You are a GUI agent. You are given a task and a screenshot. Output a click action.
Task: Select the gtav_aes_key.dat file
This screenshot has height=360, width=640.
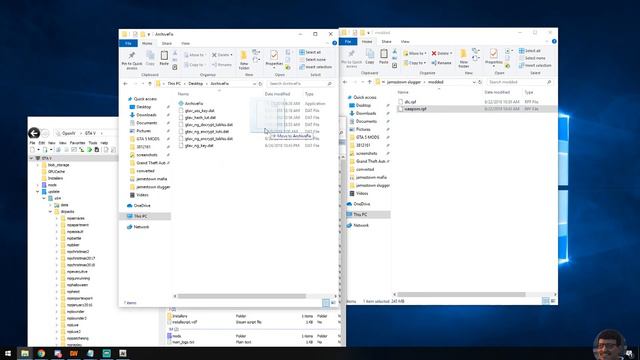pyautogui.click(x=199, y=111)
